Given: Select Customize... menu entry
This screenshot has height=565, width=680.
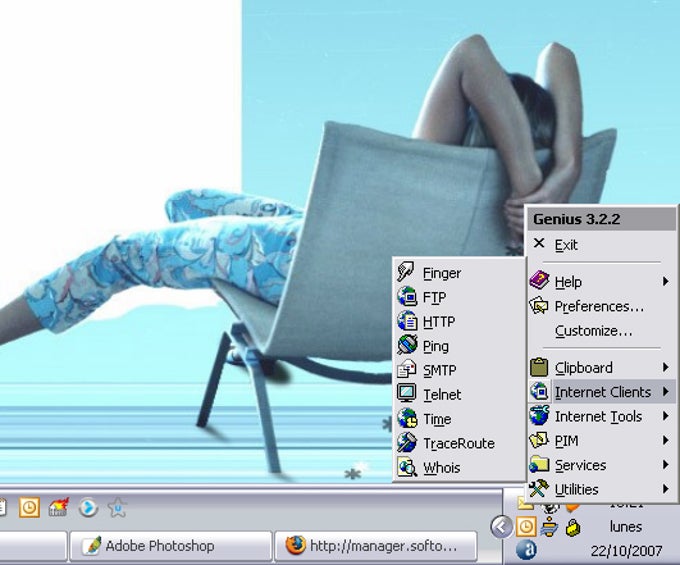Looking at the screenshot, I should tap(601, 330).
